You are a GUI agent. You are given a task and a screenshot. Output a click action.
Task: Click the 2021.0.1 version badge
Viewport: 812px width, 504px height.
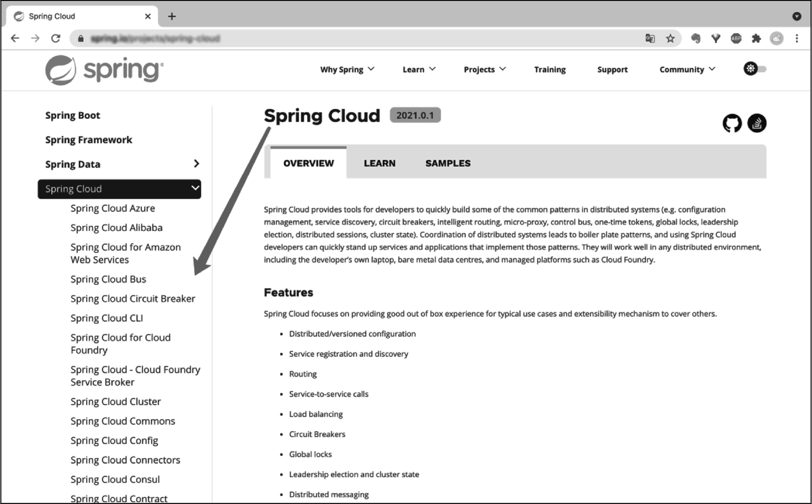point(415,115)
